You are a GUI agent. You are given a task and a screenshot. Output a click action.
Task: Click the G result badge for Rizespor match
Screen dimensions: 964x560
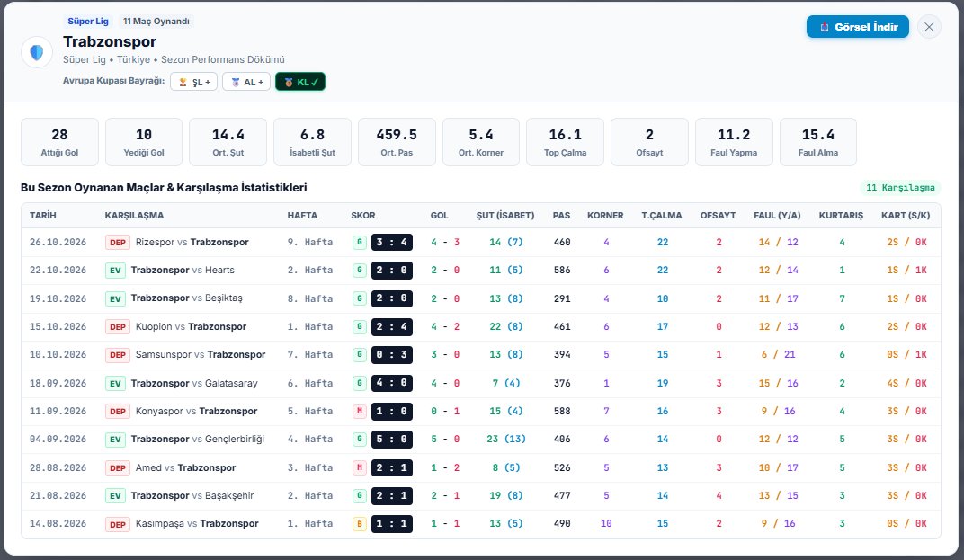360,242
